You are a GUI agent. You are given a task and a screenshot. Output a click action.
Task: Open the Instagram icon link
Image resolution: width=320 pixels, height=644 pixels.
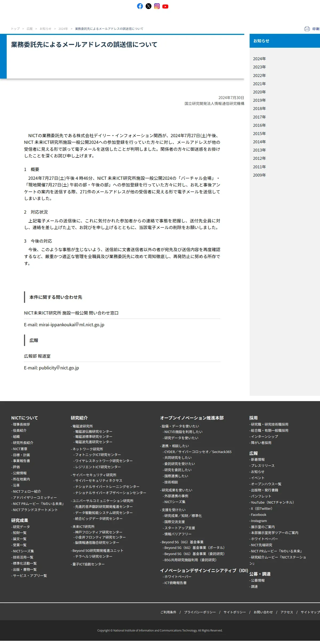[x=157, y=6]
